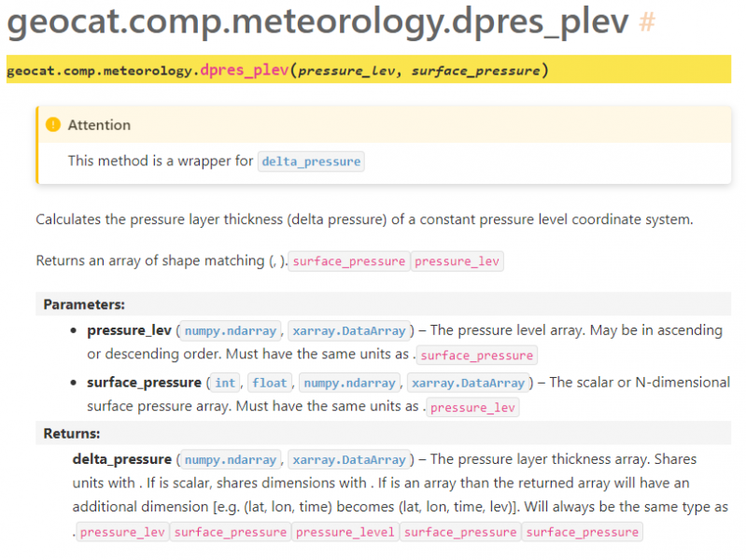Click the orange Attention warning icon

[52, 125]
